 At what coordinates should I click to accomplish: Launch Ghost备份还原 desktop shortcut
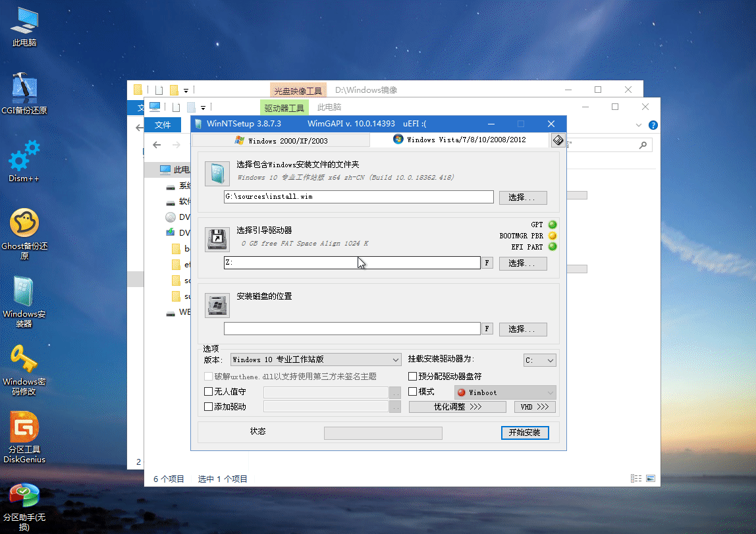coord(24,234)
